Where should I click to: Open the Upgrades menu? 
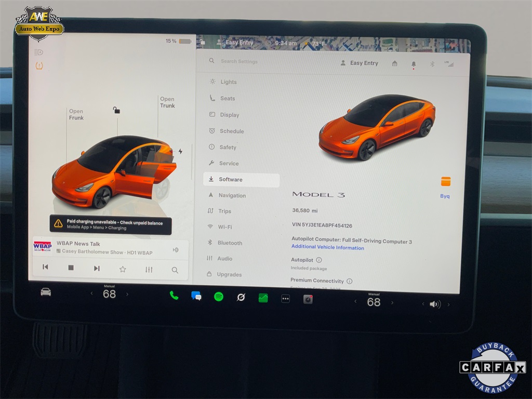pos(224,274)
